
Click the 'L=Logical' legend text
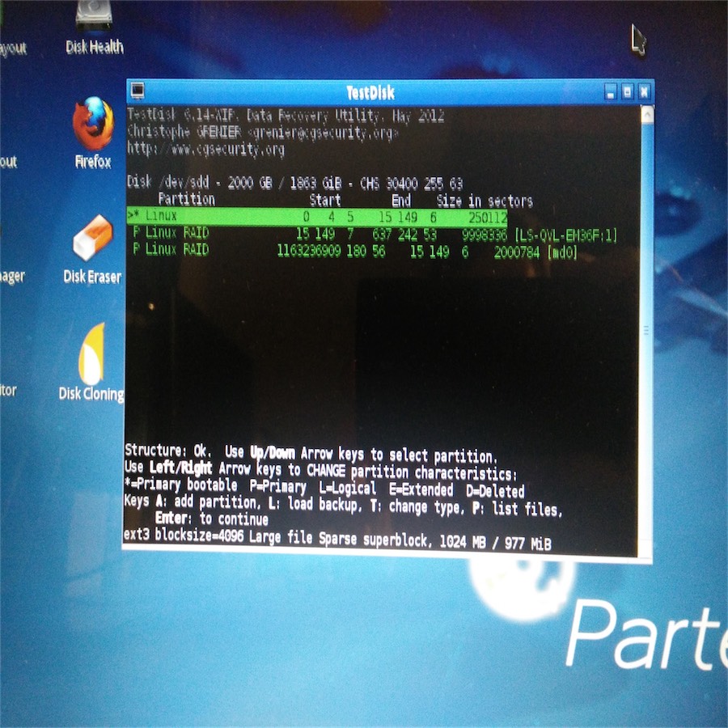click(x=348, y=488)
